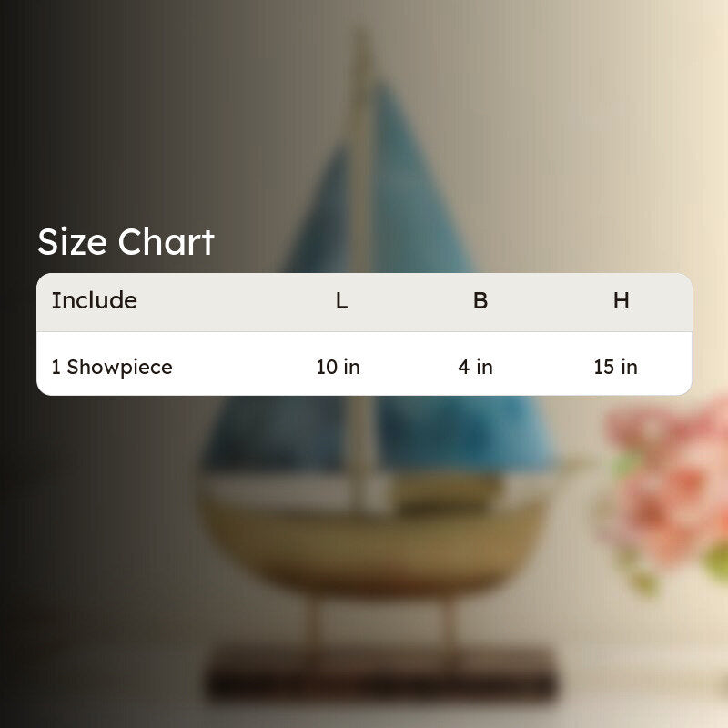Screen dimensions: 728x728
Task: Click the white table row background
Action: [364, 363]
